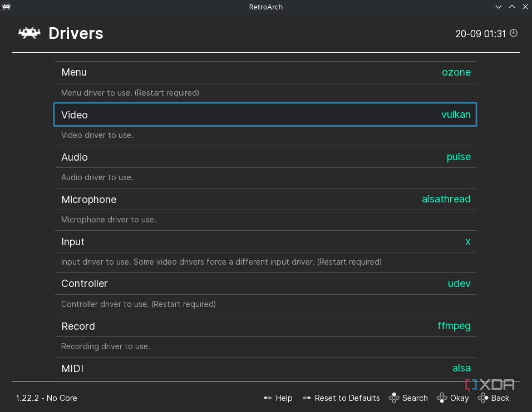The width and height of the screenshot is (532, 412).
Task: Click the RetroArch window title text
Action: click(265, 7)
